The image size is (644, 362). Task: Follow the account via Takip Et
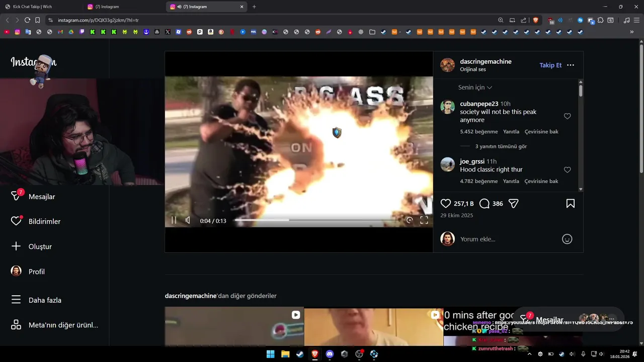(x=550, y=65)
